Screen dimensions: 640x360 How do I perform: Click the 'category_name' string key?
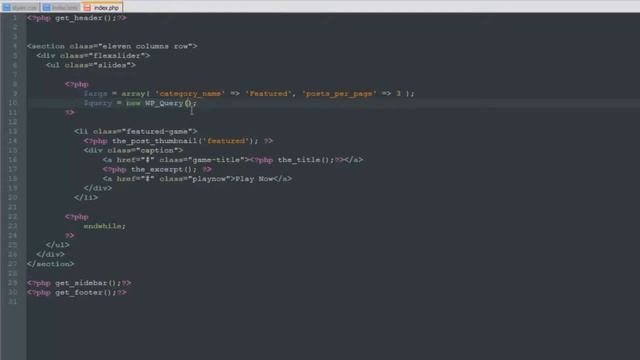point(190,93)
